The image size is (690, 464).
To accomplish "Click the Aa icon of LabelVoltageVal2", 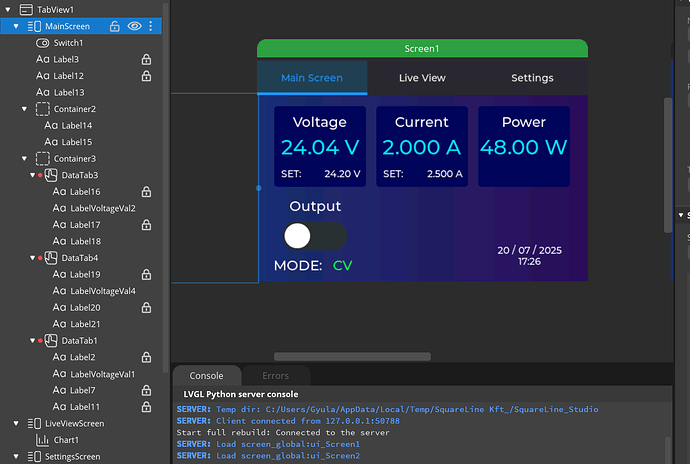I will coord(59,208).
